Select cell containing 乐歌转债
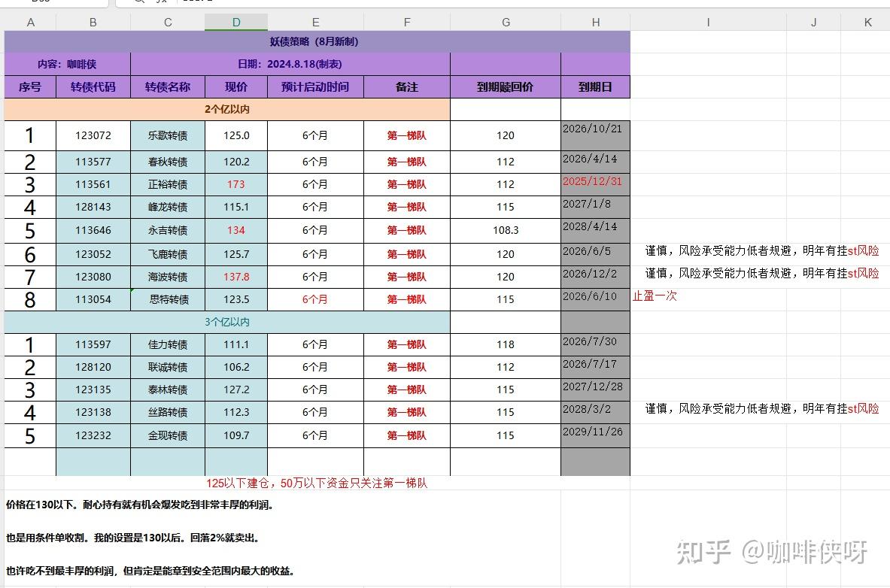Screen dimensions: 890x588 pyautogui.click(x=167, y=135)
